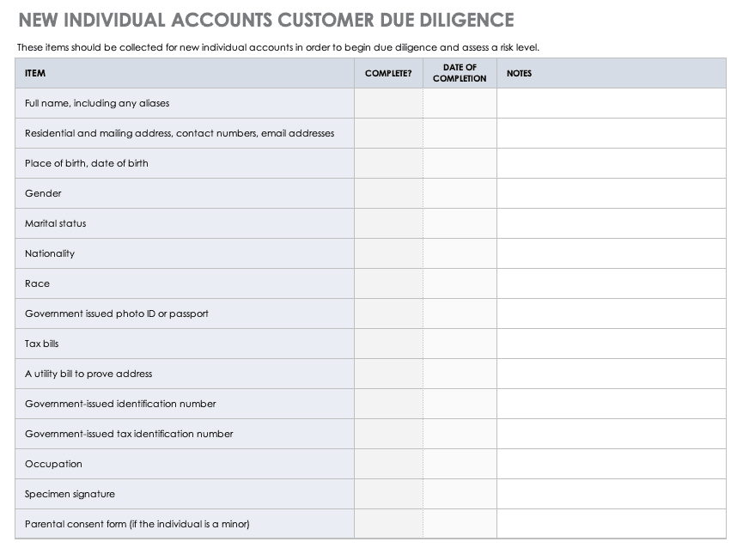Click the Complete? cell for Tax bills row
Image resolution: width=743 pixels, height=560 pixels.
pos(388,344)
